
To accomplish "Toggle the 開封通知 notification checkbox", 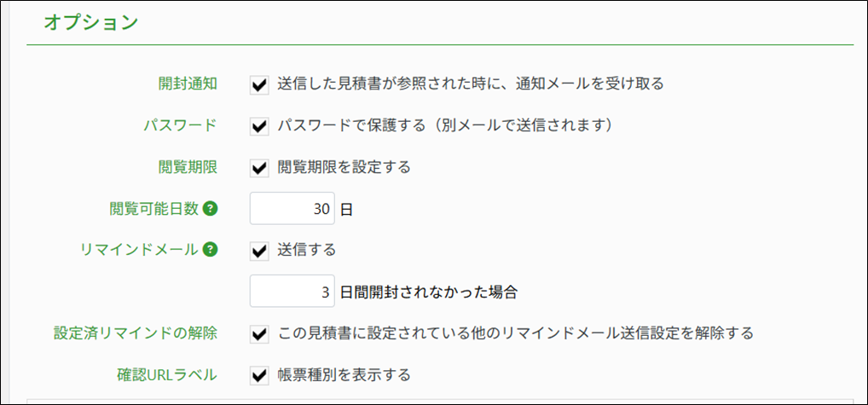I will click(259, 84).
